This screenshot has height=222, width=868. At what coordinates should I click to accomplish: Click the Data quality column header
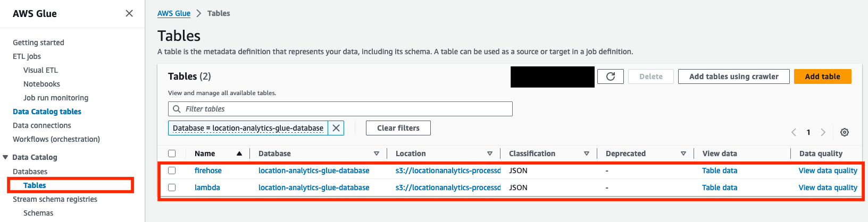[821, 153]
